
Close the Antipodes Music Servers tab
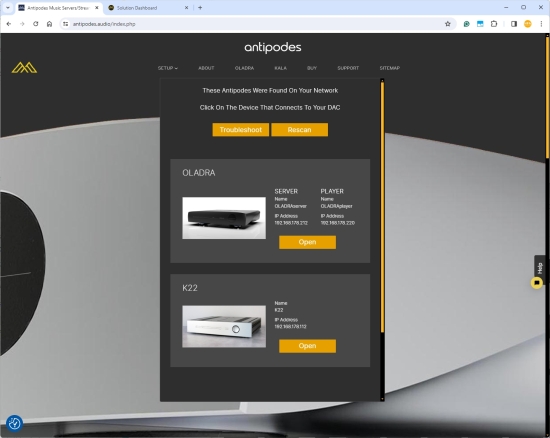coord(97,7)
